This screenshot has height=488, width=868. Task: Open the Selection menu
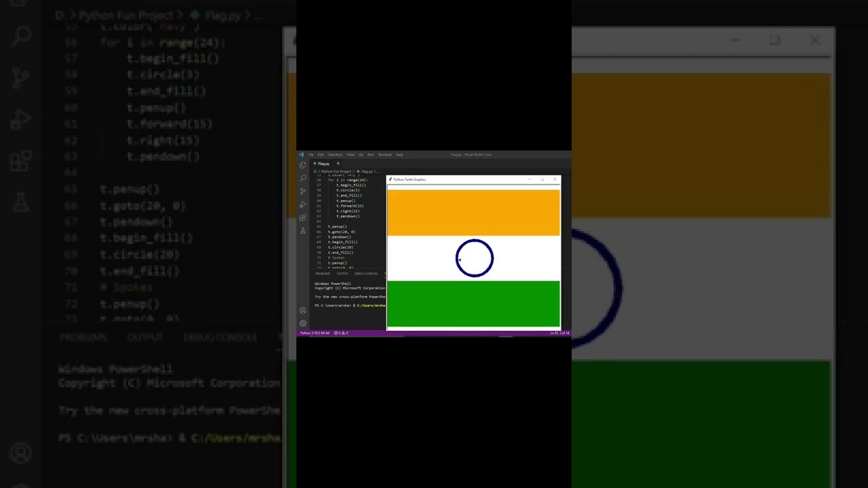tap(335, 155)
